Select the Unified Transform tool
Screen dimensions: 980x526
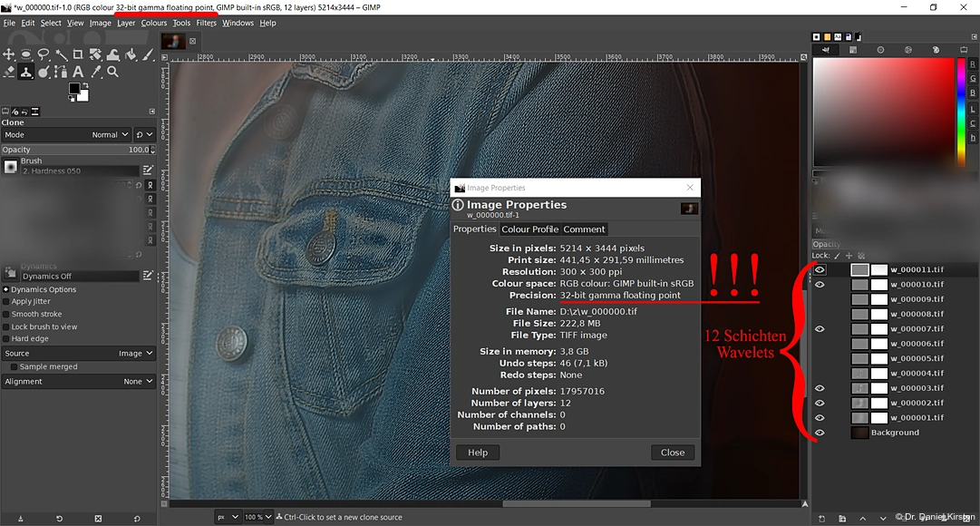coord(95,55)
